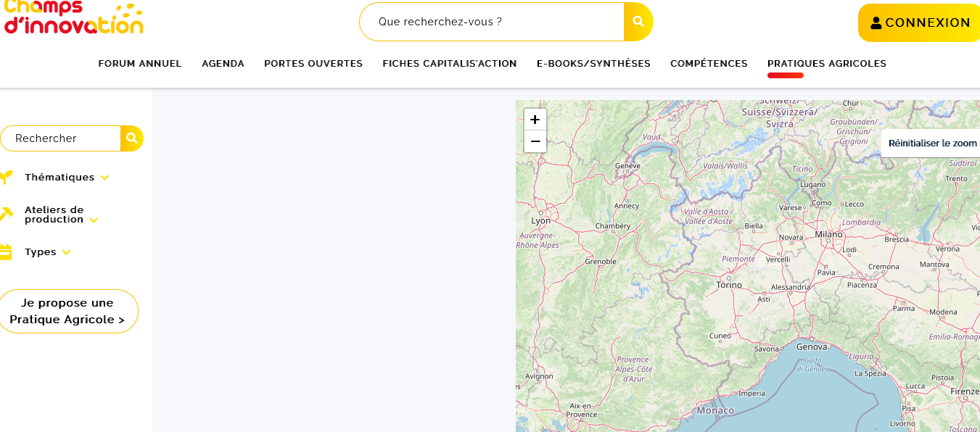Zoom in the map with plus
The image size is (980, 432).
[535, 120]
